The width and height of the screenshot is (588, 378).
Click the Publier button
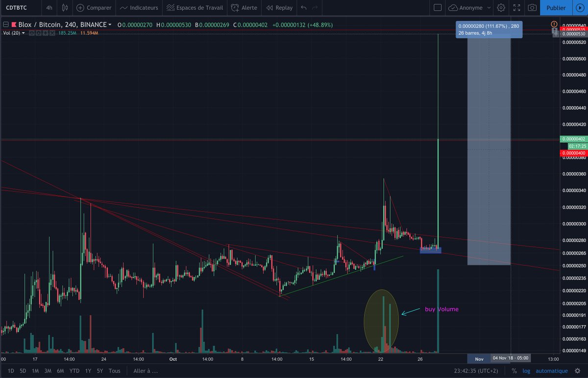point(556,8)
